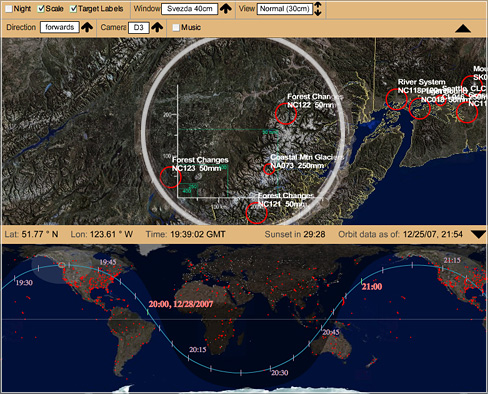Open the Window Svezda 40cm selector
Viewport: 488px width, 394px height.
pyautogui.click(x=190, y=9)
